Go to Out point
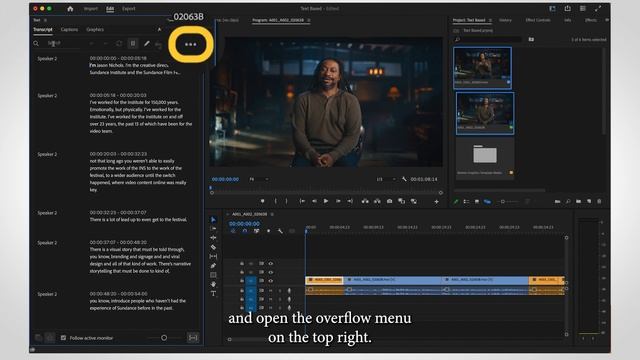This screenshot has height=360, width=640. [350, 201]
